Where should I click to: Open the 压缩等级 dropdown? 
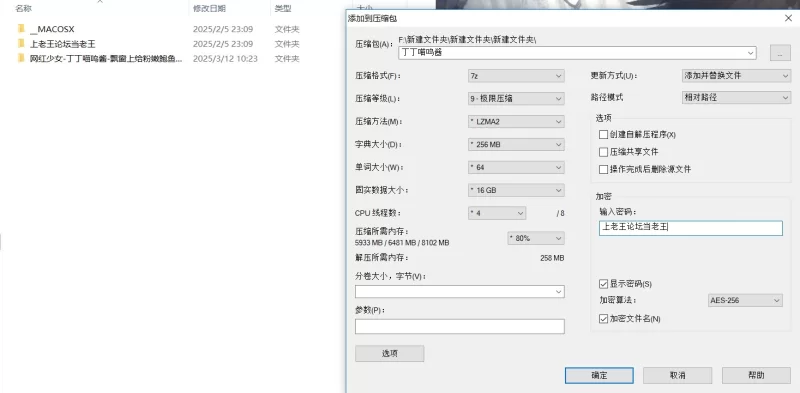pyautogui.click(x=516, y=99)
